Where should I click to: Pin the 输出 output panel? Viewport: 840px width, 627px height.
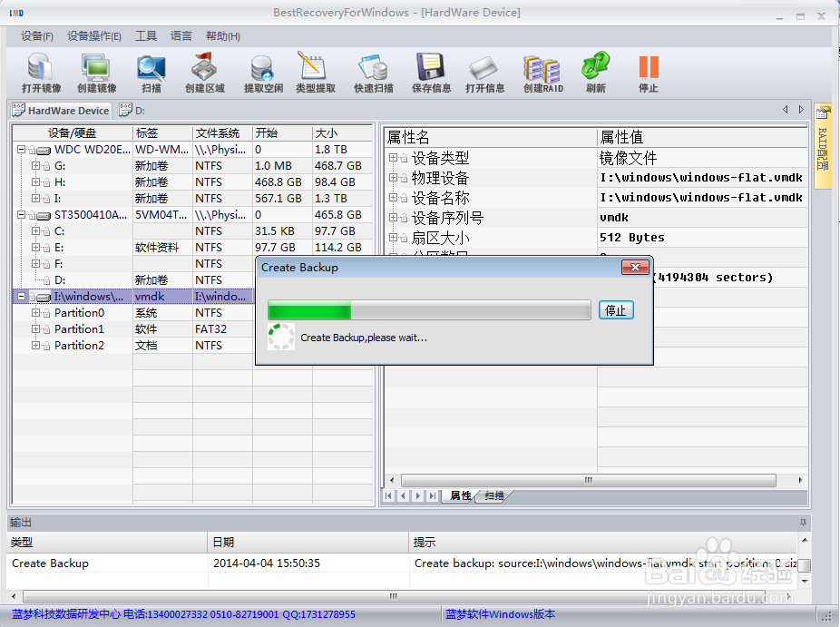click(803, 522)
